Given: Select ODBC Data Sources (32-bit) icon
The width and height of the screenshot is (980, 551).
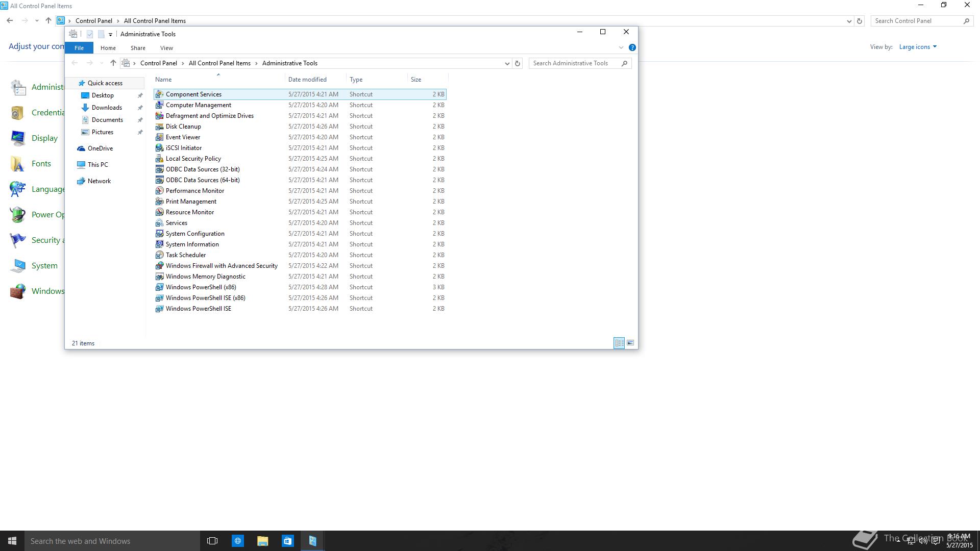Looking at the screenshot, I should click(x=159, y=169).
